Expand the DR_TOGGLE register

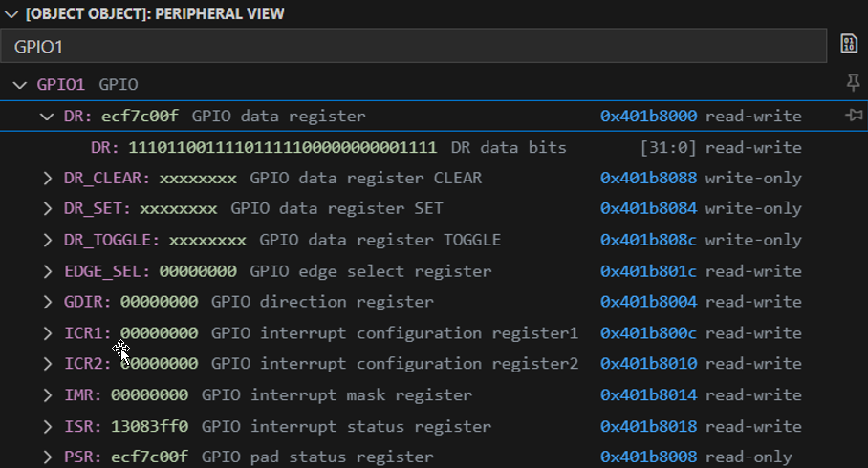48,240
